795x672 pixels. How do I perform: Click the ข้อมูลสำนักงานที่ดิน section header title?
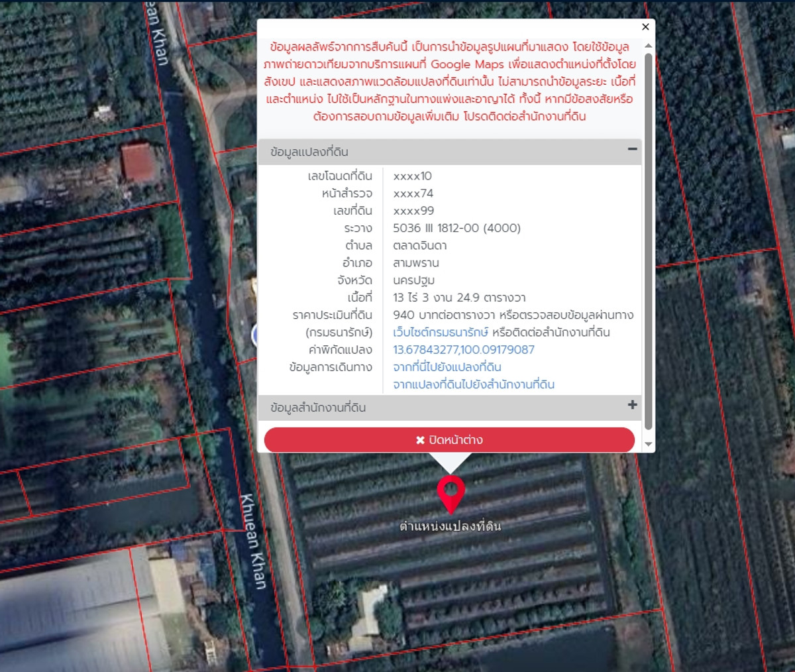click(318, 408)
